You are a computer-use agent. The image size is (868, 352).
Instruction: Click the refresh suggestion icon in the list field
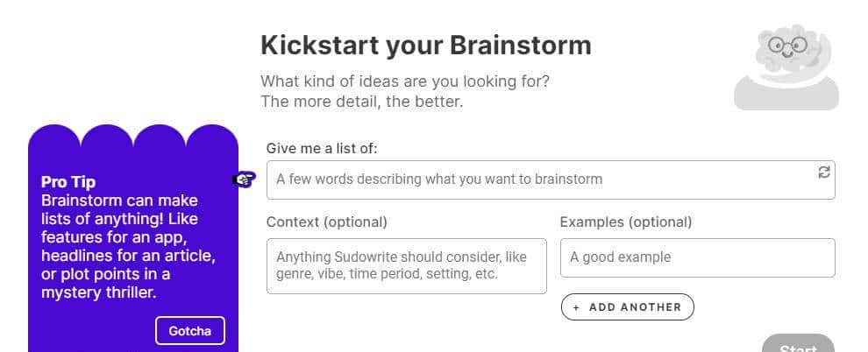[x=823, y=172]
